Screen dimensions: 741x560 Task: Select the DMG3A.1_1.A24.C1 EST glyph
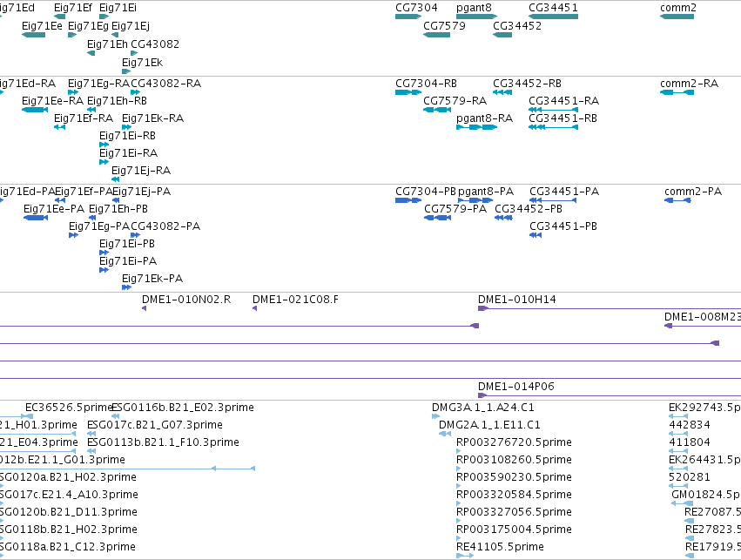(x=435, y=416)
